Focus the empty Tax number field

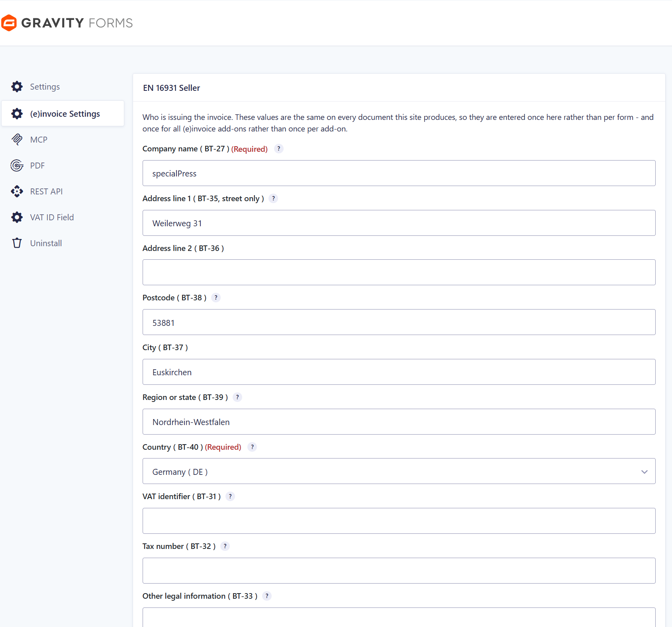(x=399, y=571)
